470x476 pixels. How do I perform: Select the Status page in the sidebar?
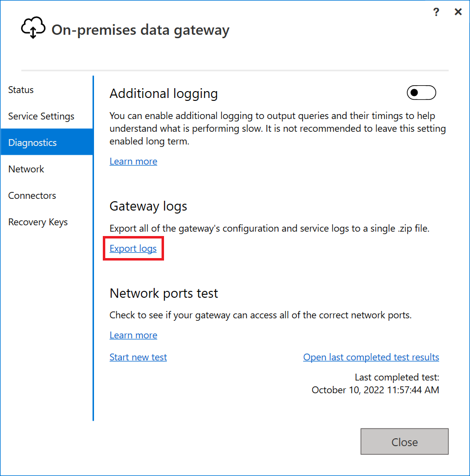pyautogui.click(x=21, y=90)
